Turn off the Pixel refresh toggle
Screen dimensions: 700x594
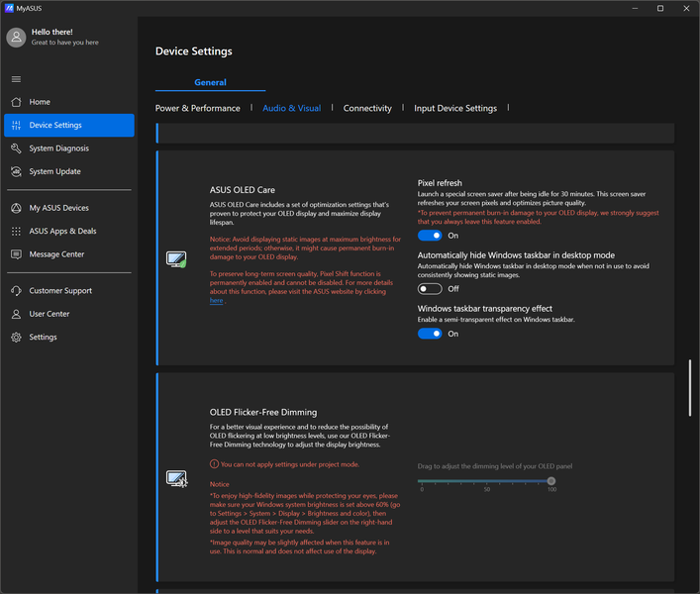point(430,236)
